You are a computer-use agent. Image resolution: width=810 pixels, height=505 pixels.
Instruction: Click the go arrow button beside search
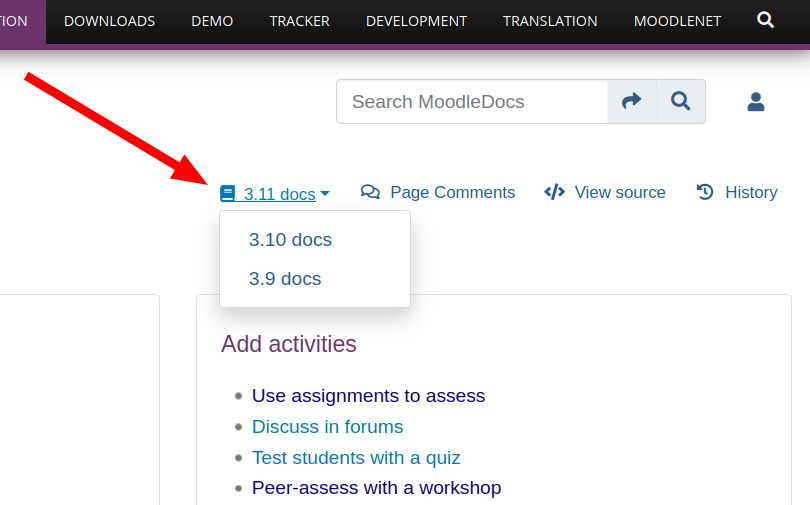click(631, 102)
